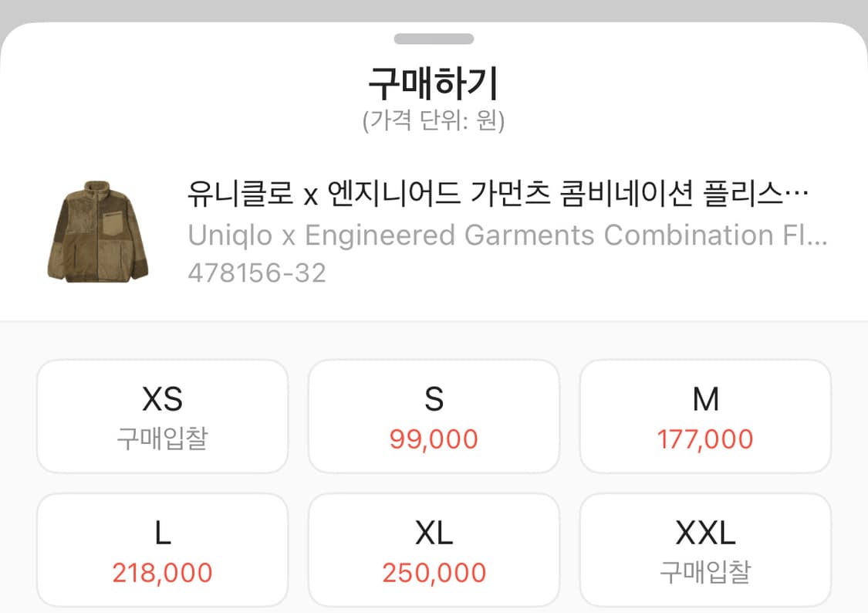The image size is (868, 613).
Task: Click the 99,000 price label under S
Action: pyautogui.click(x=434, y=439)
